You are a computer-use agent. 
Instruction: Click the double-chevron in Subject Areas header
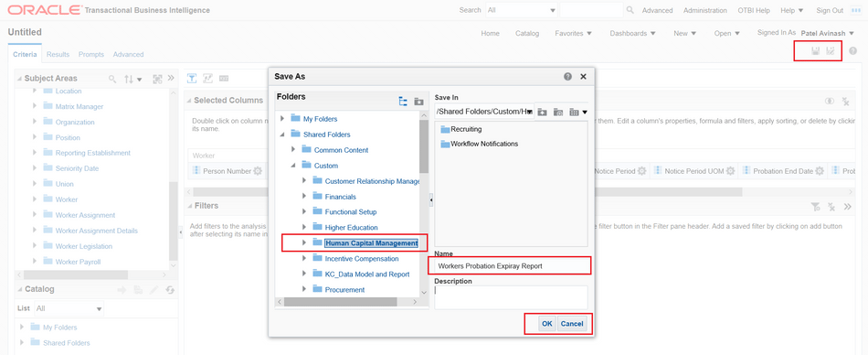(x=171, y=79)
